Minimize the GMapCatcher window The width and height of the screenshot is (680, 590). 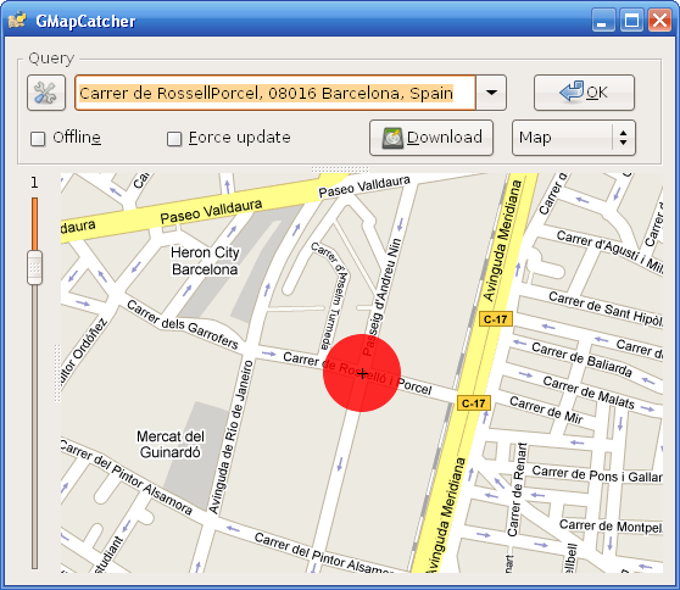[603, 20]
